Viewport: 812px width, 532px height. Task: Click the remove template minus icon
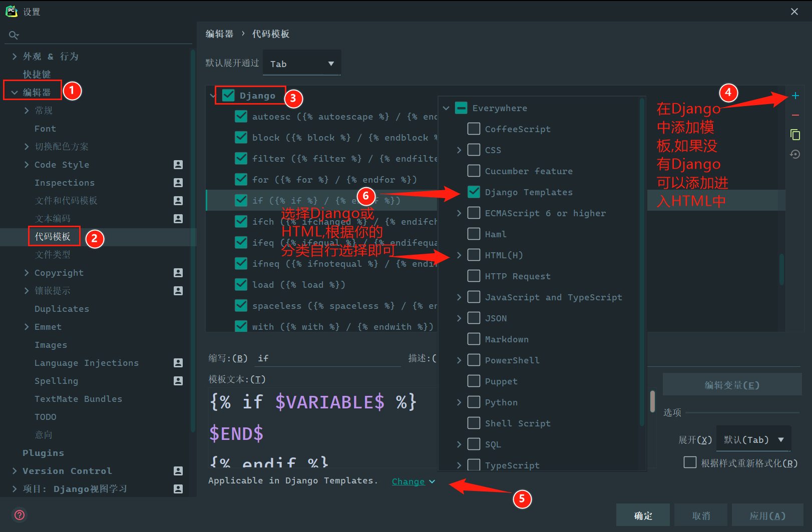[x=795, y=115]
